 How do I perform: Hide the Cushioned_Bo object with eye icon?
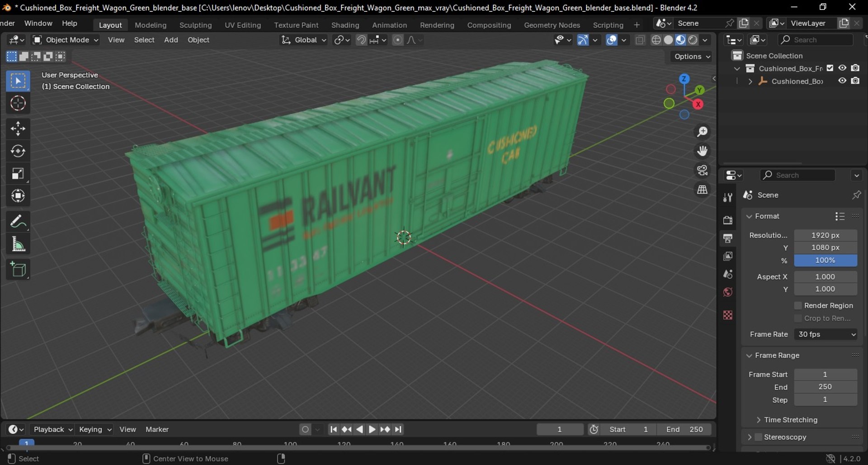(842, 81)
